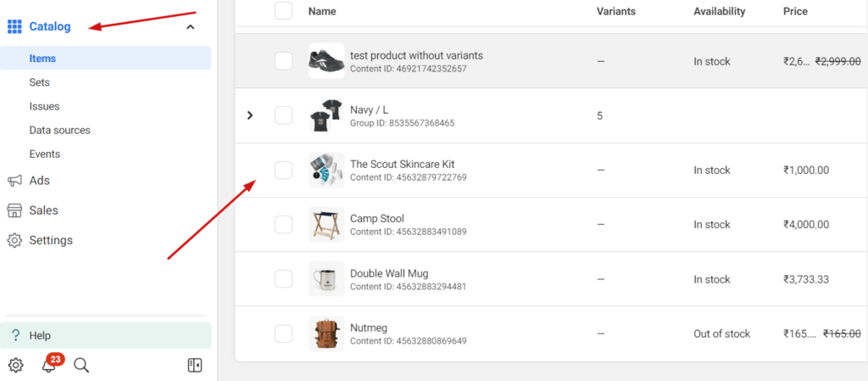Click the Help question mark icon
Viewport: 868px width, 381px height.
click(x=16, y=335)
